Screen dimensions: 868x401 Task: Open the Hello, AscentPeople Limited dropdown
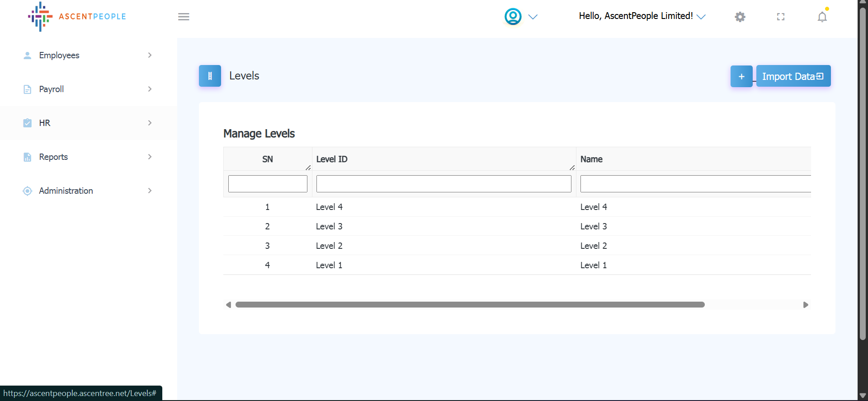coord(642,16)
